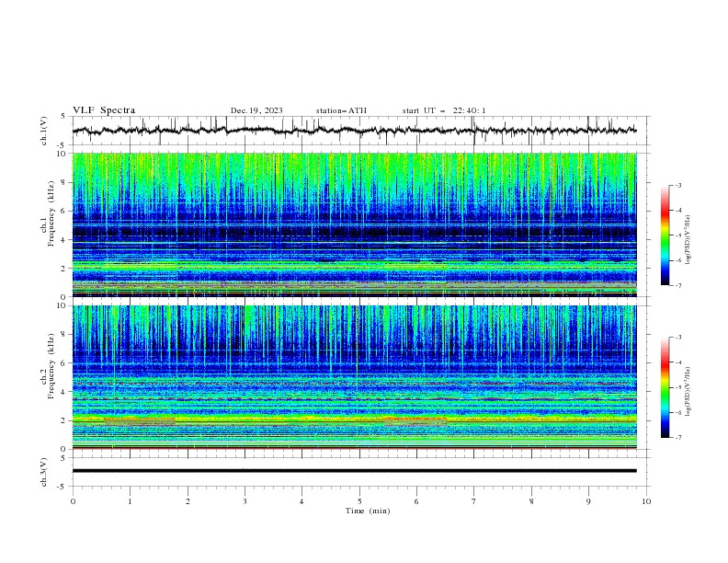Click the "0" tick on the time axis
This screenshot has width=728, height=563.
[73, 501]
